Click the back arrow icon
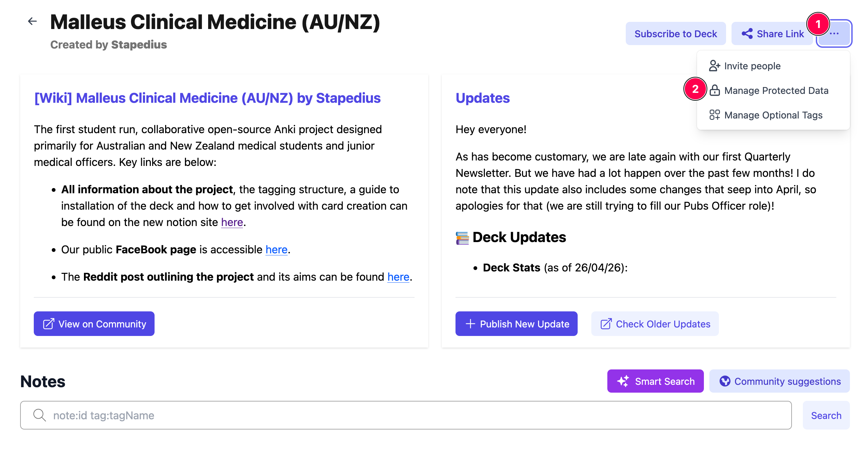The width and height of the screenshot is (868, 450). pyautogui.click(x=32, y=22)
